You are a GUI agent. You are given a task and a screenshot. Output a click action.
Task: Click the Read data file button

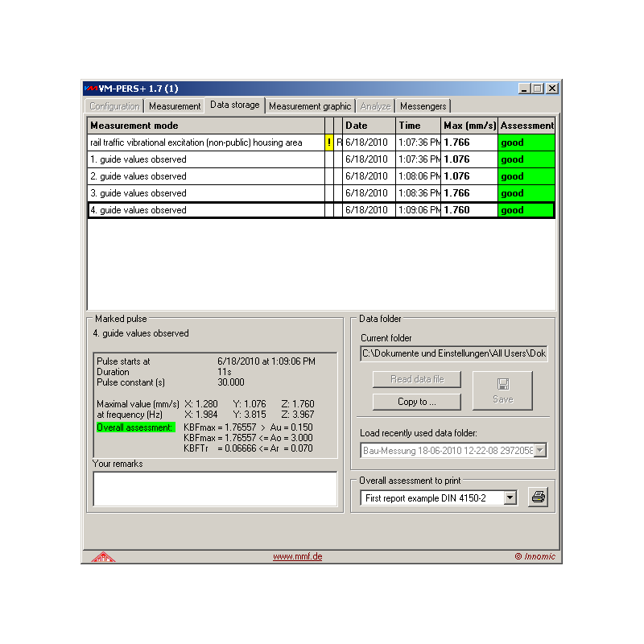point(416,379)
